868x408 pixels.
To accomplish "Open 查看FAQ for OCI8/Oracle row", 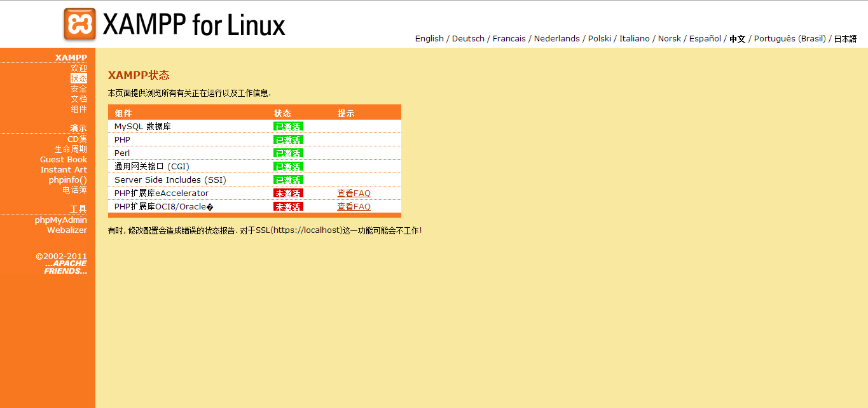I will (354, 206).
